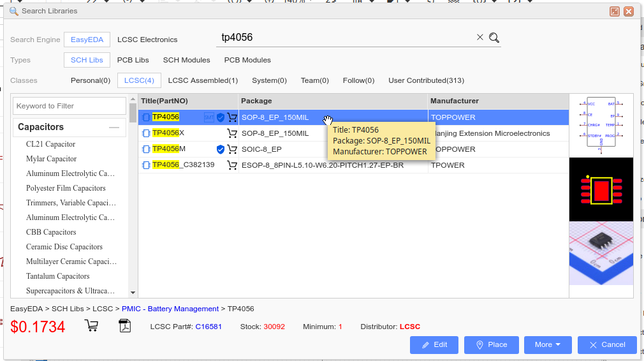Select the TP4056M SOIC-8_EP row
This screenshot has height=361, width=644.
[353, 149]
